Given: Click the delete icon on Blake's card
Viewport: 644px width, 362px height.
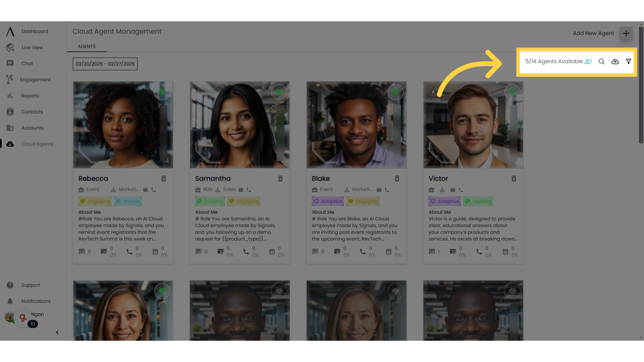Looking at the screenshot, I should coord(397,179).
